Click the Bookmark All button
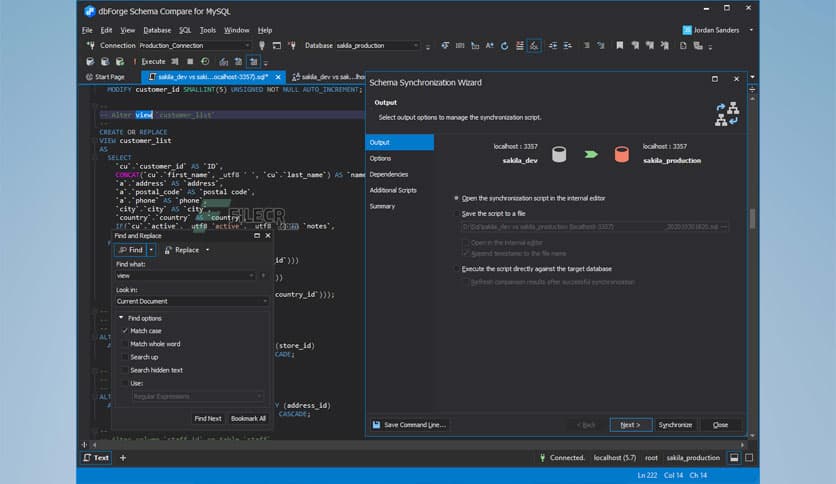The image size is (836, 484). tap(248, 418)
